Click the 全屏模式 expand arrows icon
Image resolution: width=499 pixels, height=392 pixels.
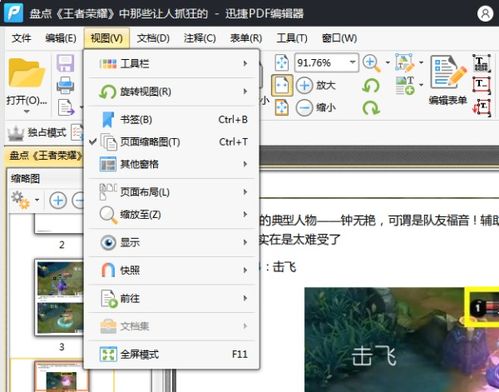tap(108, 354)
